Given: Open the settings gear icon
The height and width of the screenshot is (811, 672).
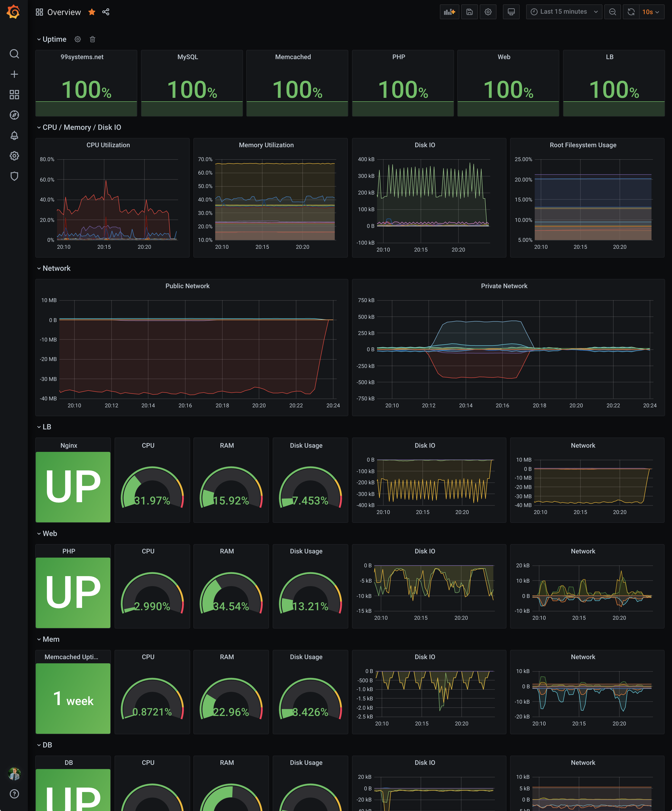Looking at the screenshot, I should pos(487,11).
